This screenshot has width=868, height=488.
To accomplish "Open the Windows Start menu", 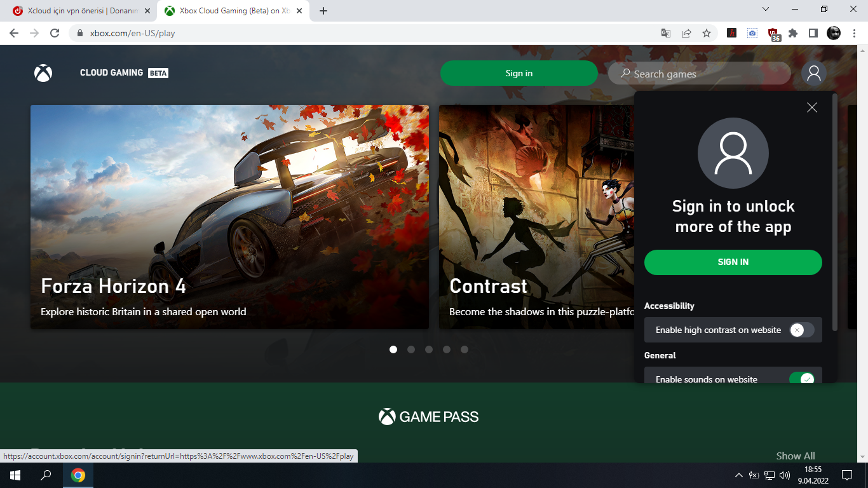I will pos(15,475).
